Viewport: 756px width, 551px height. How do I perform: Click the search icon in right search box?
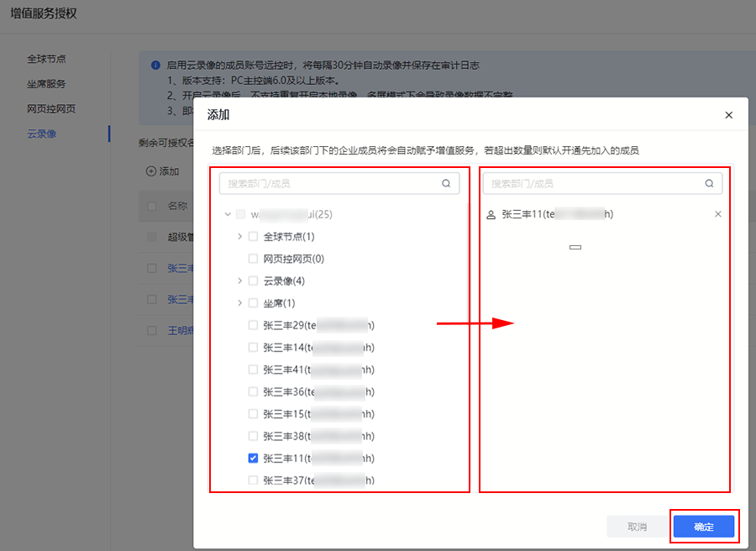click(709, 183)
